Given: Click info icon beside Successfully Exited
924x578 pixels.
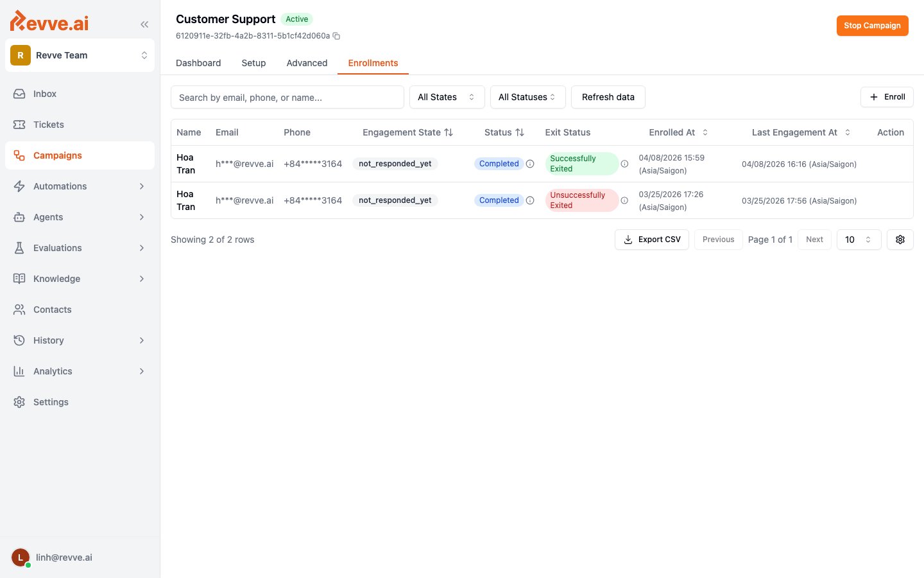Looking at the screenshot, I should pyautogui.click(x=624, y=164).
